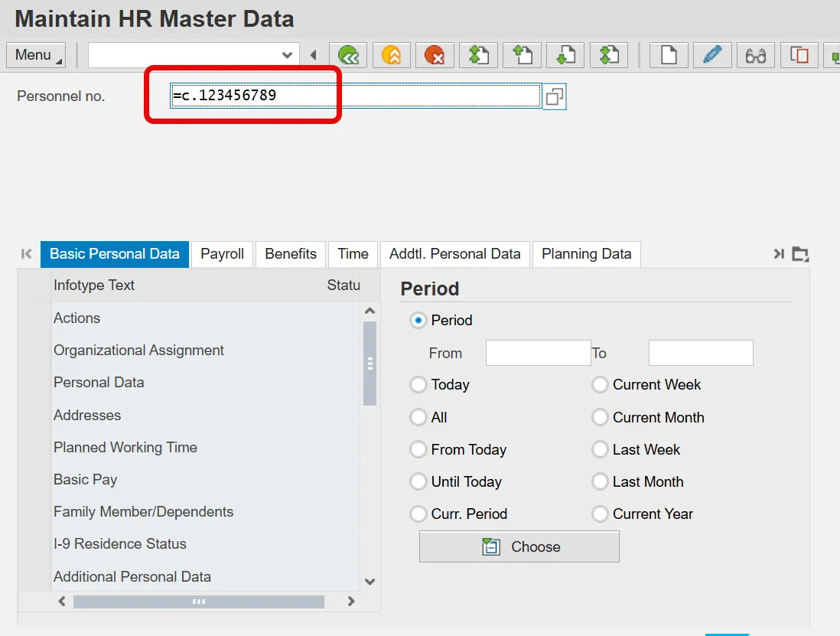This screenshot has width=840, height=636.
Task: Click the Change pencil icon
Action: click(712, 55)
